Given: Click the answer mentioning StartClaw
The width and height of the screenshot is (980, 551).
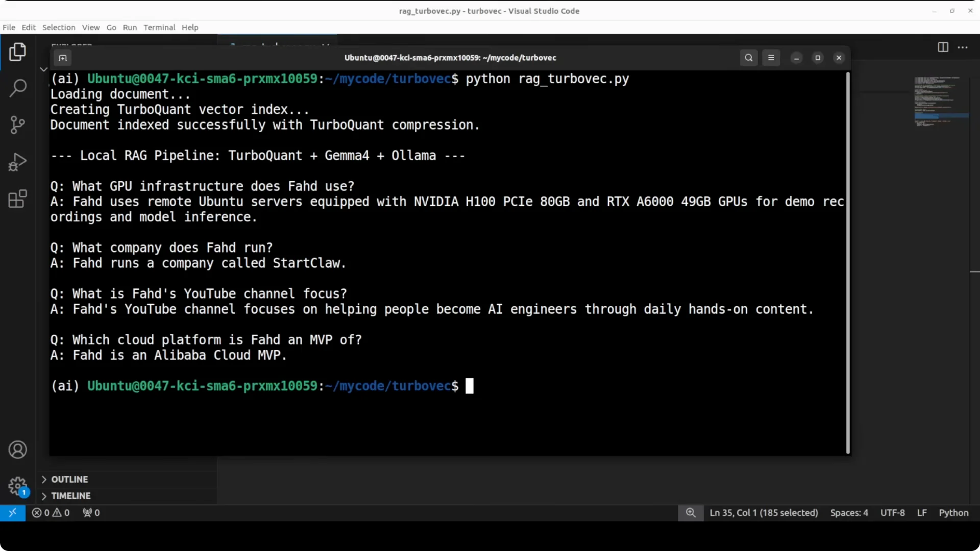Looking at the screenshot, I should (x=198, y=263).
